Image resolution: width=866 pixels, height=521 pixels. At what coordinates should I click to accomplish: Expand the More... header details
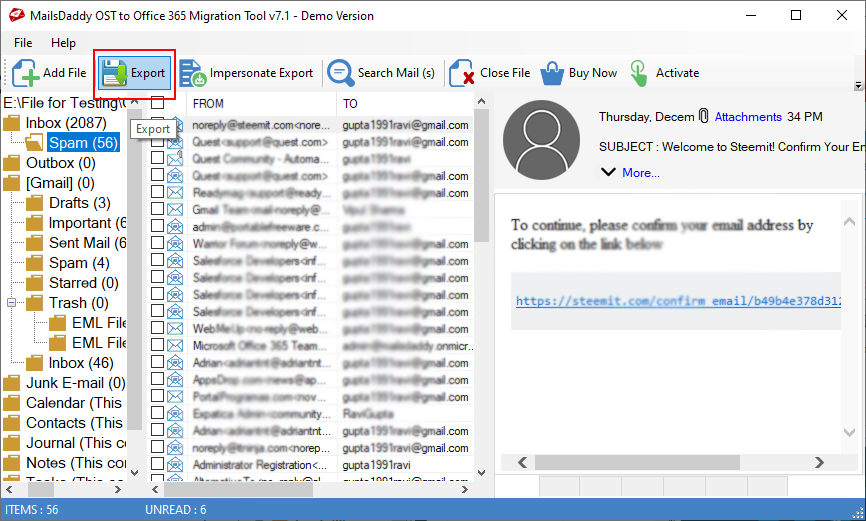click(640, 173)
